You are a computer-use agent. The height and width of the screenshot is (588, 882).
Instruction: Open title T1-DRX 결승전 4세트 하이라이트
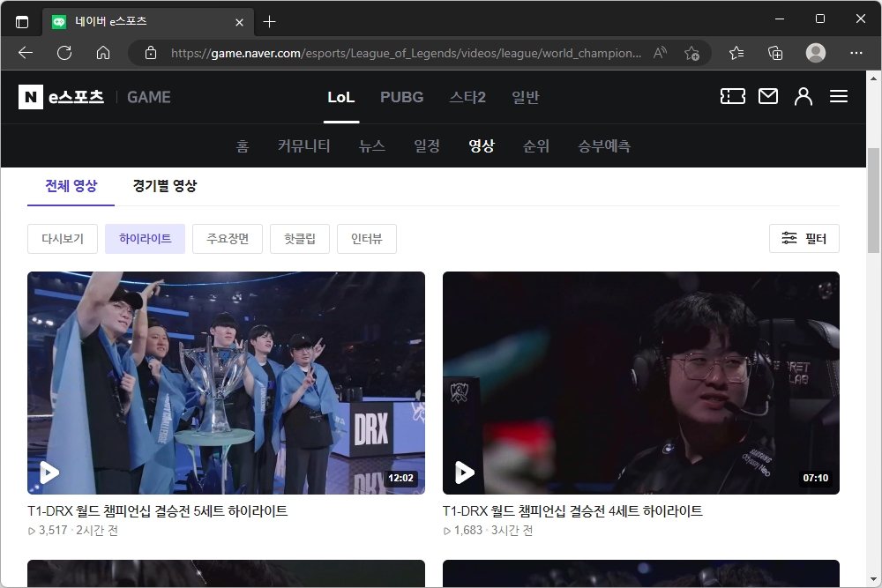[x=572, y=511]
